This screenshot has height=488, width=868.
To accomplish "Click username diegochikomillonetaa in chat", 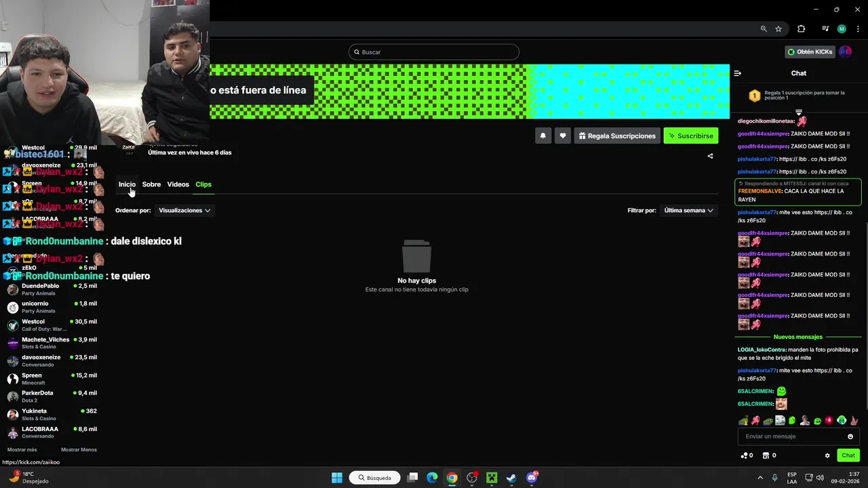I will [x=766, y=121].
